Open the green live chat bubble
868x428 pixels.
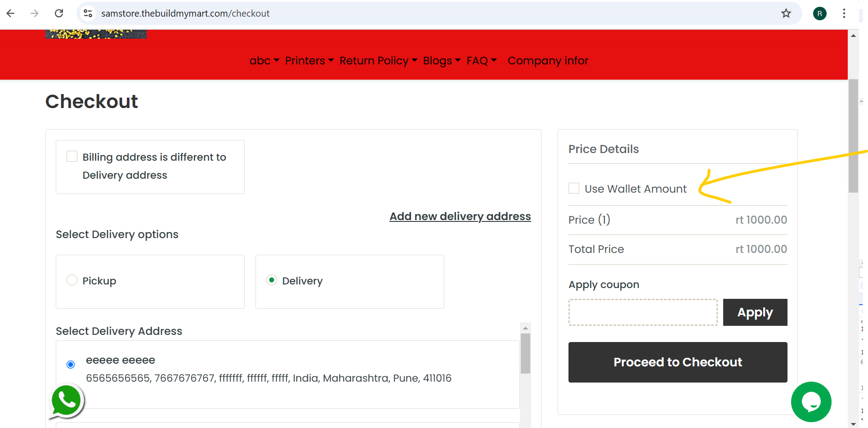coord(811,402)
